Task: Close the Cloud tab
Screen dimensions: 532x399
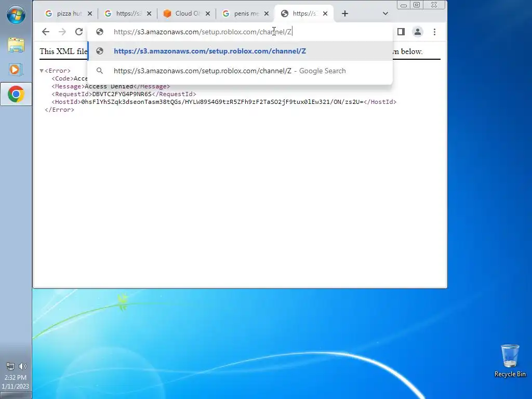Action: [x=208, y=14]
